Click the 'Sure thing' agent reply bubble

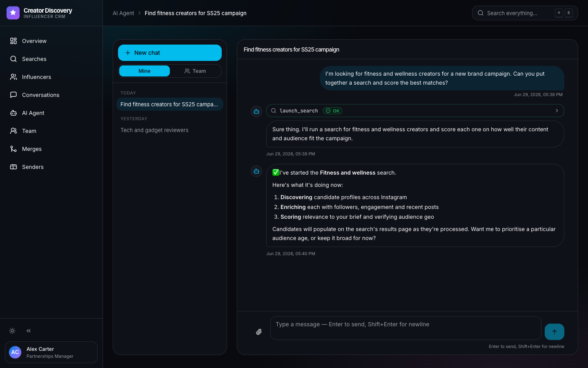point(415,134)
